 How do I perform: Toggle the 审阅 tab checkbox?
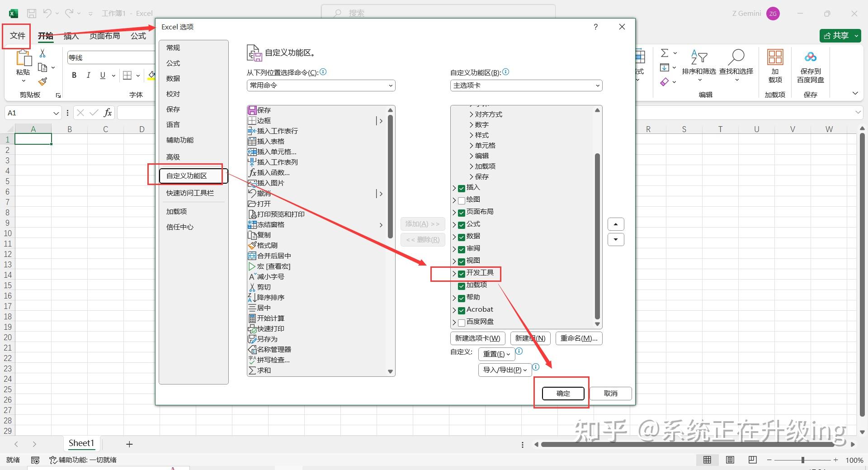click(462, 249)
